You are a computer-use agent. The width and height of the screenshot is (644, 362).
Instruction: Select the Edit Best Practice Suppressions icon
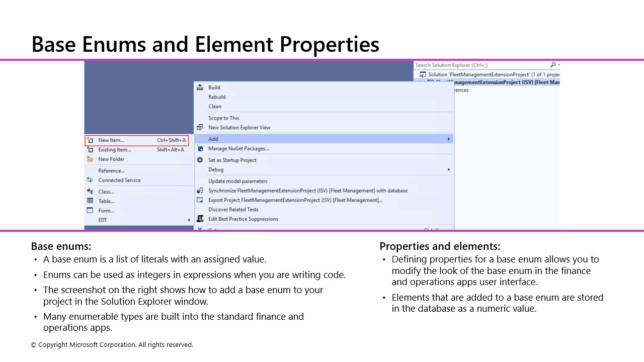(x=200, y=219)
